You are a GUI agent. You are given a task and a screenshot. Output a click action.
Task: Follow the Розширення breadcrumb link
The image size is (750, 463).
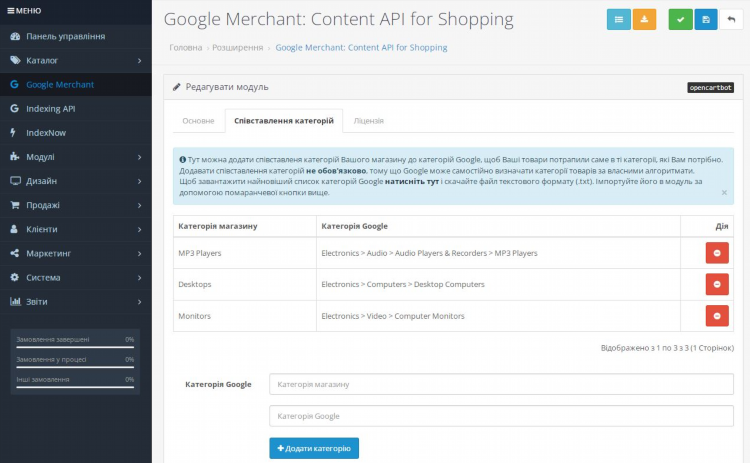[x=238, y=47]
